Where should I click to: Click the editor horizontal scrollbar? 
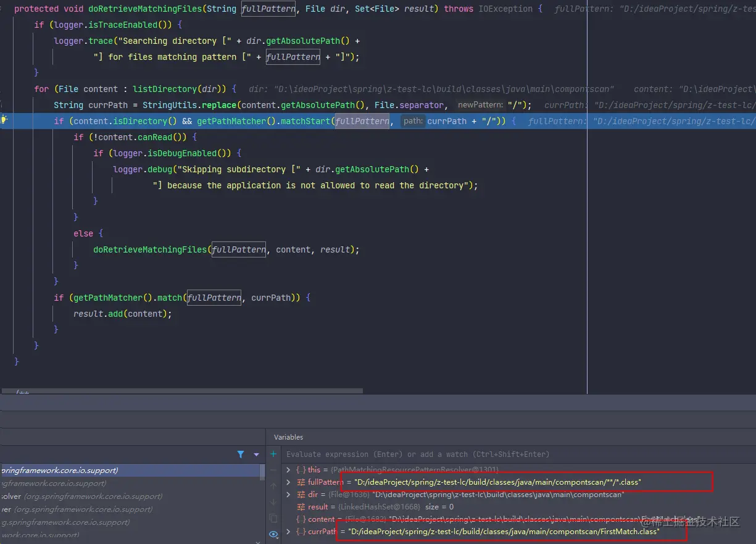(182, 391)
